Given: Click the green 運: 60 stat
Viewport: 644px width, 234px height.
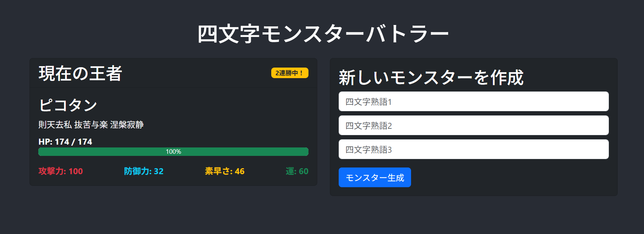Looking at the screenshot, I should (x=297, y=171).
